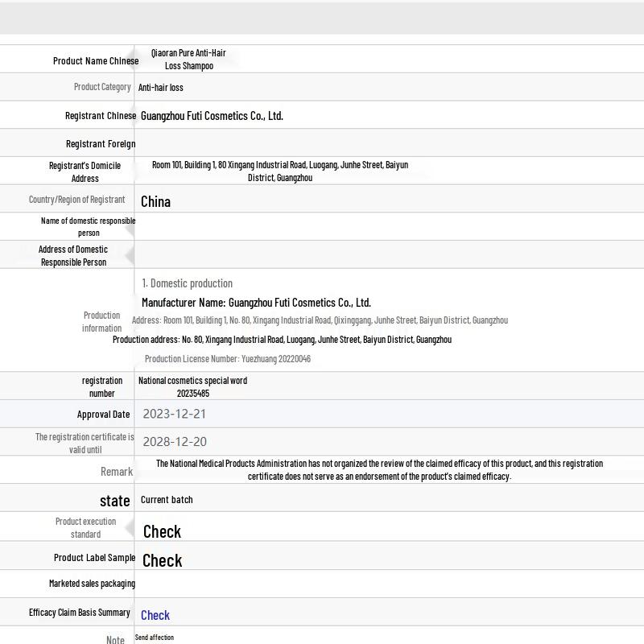
Task: Select product name 'Qiaoran Pure Anti-Hair Loss Shampoo'
Action: 188,59
